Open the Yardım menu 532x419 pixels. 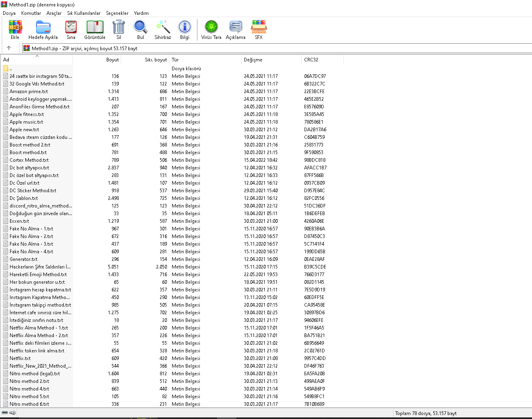coord(141,13)
